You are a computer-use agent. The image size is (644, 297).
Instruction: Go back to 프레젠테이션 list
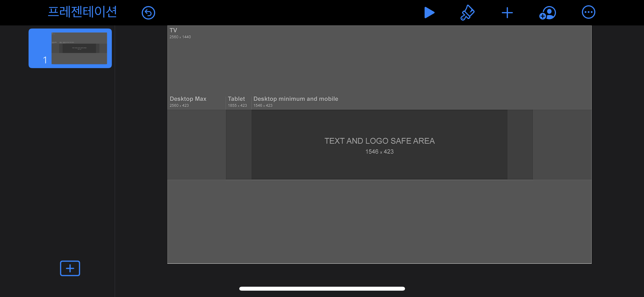pyautogui.click(x=82, y=12)
